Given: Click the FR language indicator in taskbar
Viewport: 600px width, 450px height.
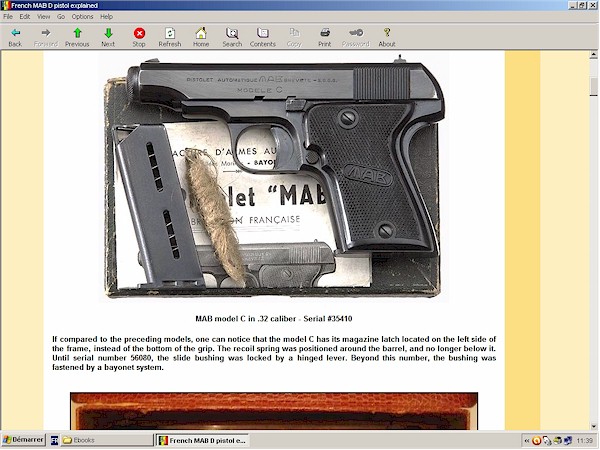Looking at the screenshot, I should (x=54, y=440).
